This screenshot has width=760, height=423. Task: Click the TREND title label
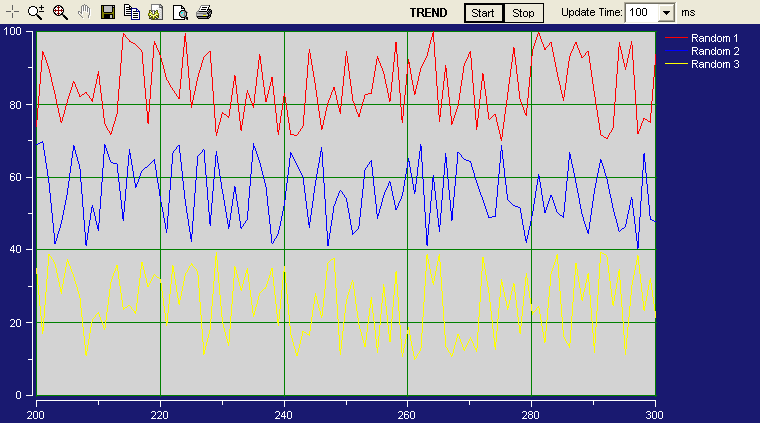coord(429,13)
